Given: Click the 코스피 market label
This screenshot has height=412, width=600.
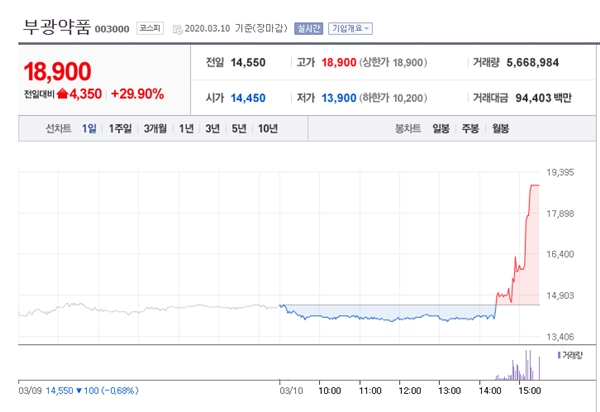Looking at the screenshot, I should [150, 28].
